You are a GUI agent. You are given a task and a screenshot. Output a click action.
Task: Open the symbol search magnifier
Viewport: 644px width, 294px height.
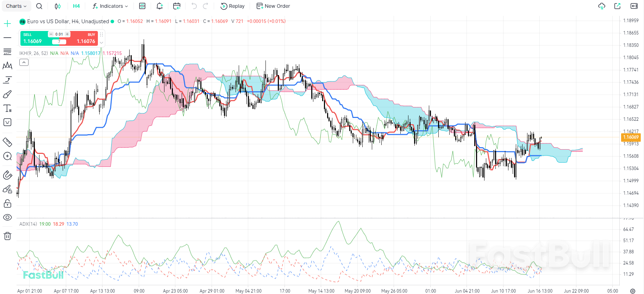tap(39, 6)
